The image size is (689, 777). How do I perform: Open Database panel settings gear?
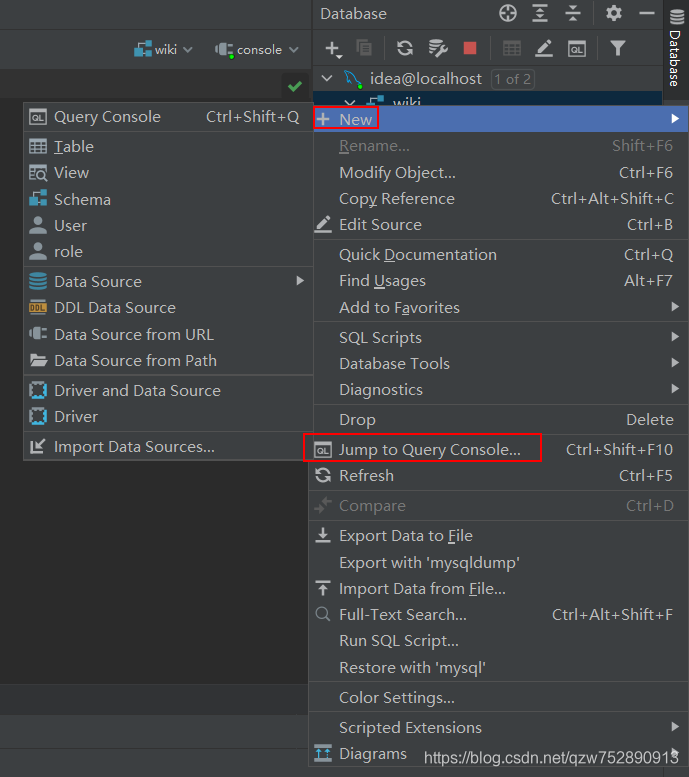(x=614, y=13)
